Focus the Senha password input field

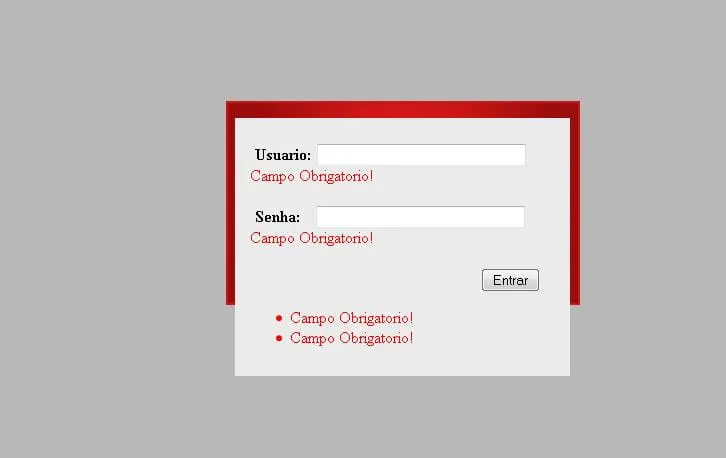(420, 217)
